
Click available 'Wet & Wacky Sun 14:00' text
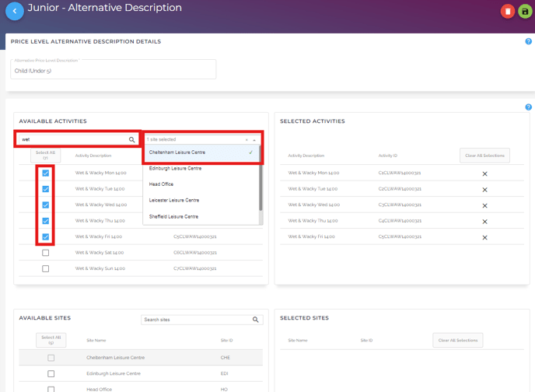point(100,269)
